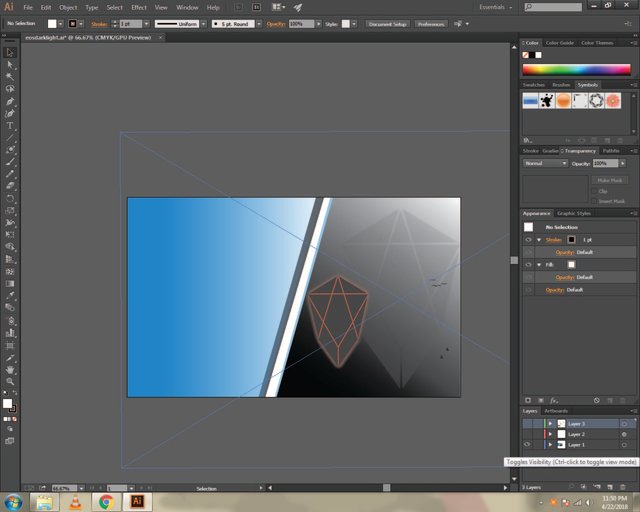Toggle visibility of Layer 1
This screenshot has width=640, height=512.
click(x=527, y=445)
